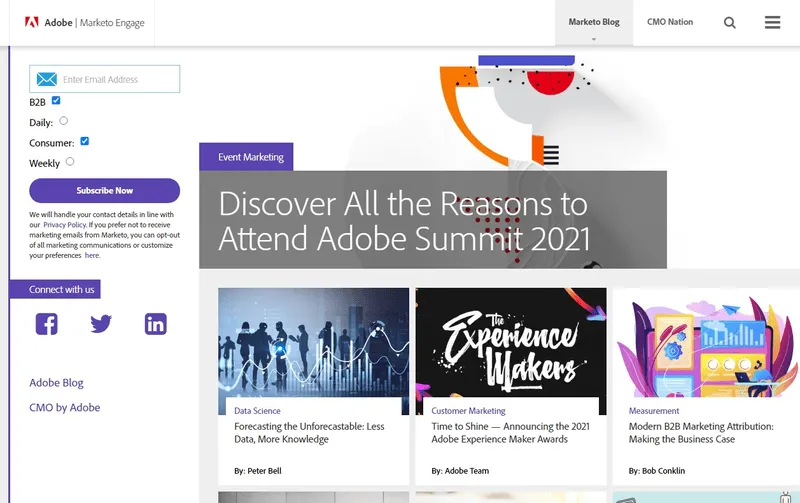Screen dimensions: 800x503
Task: Click the Subscribe Now button
Action: click(x=105, y=190)
